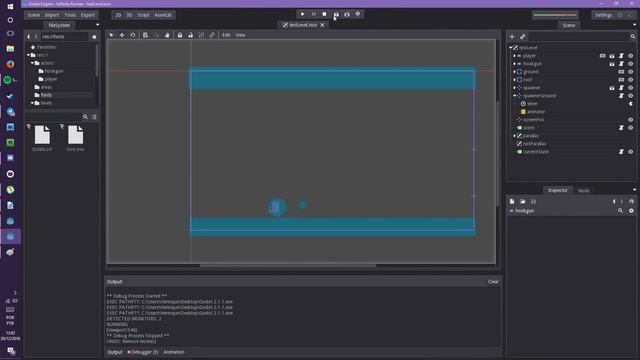Hide the roof node
This screenshot has width=640, height=360.
tap(631, 80)
